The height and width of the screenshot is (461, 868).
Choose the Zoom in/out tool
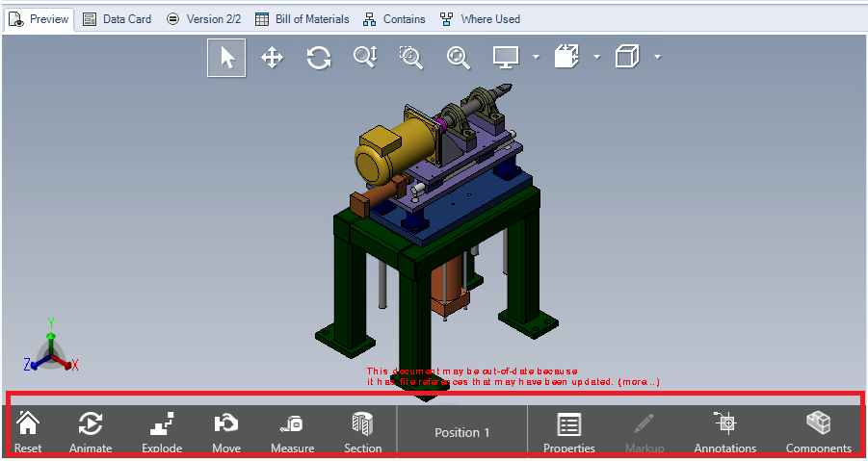365,57
